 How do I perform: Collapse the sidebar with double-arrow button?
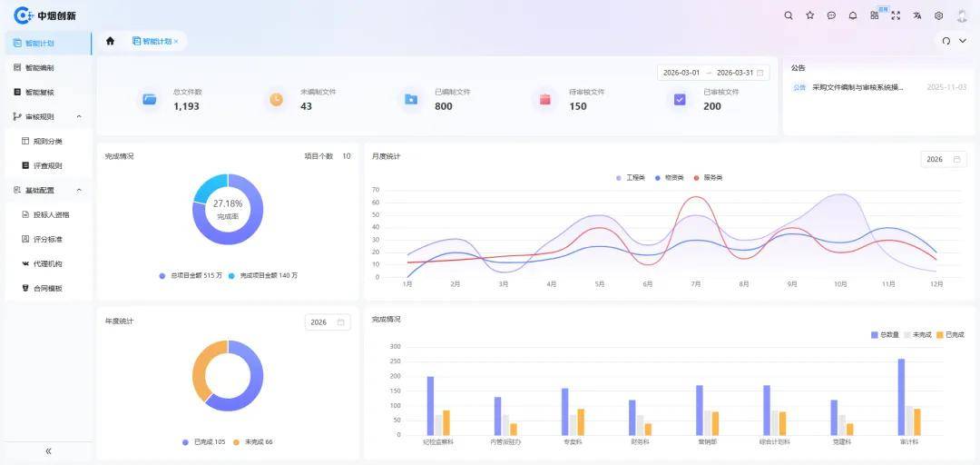[48, 451]
